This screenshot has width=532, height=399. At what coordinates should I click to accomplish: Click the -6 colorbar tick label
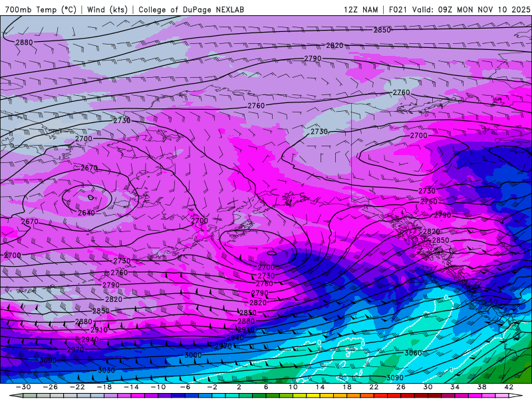click(x=185, y=387)
